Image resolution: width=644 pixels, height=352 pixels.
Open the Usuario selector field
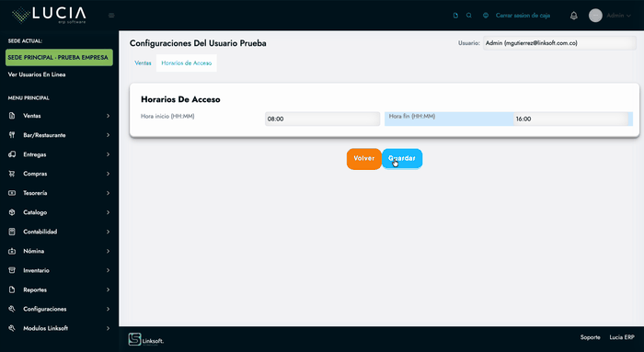click(559, 43)
